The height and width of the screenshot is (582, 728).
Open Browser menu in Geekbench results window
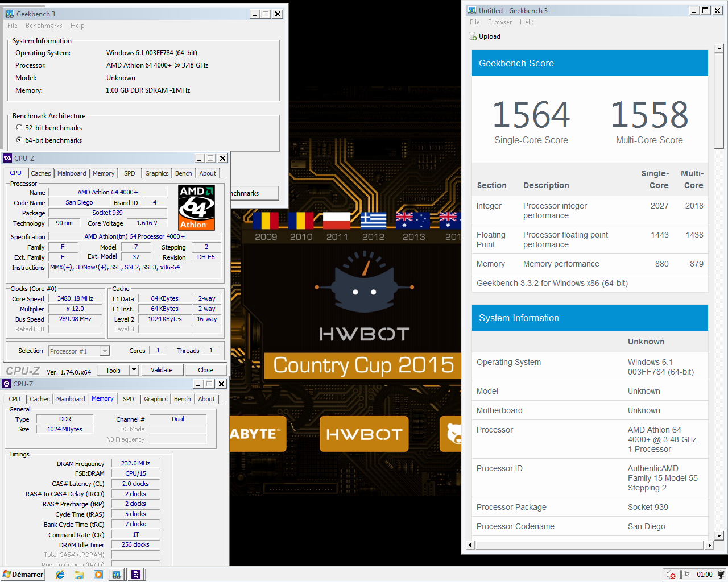click(x=499, y=22)
